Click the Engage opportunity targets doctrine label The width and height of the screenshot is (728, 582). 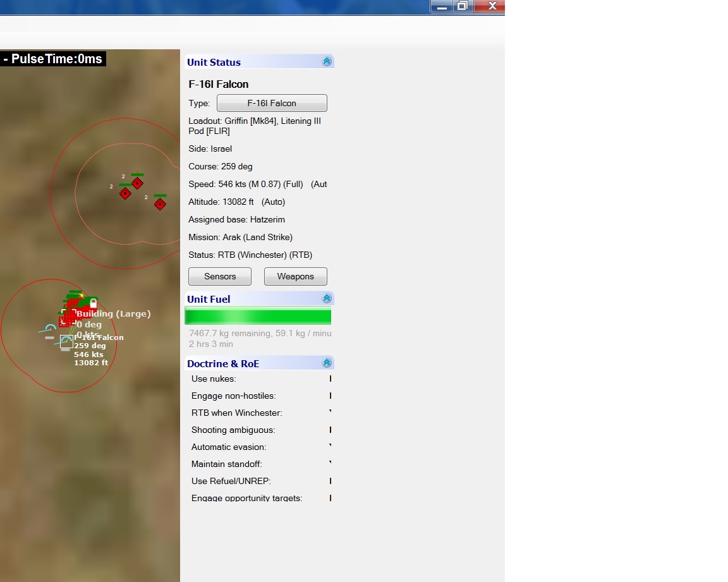point(246,498)
